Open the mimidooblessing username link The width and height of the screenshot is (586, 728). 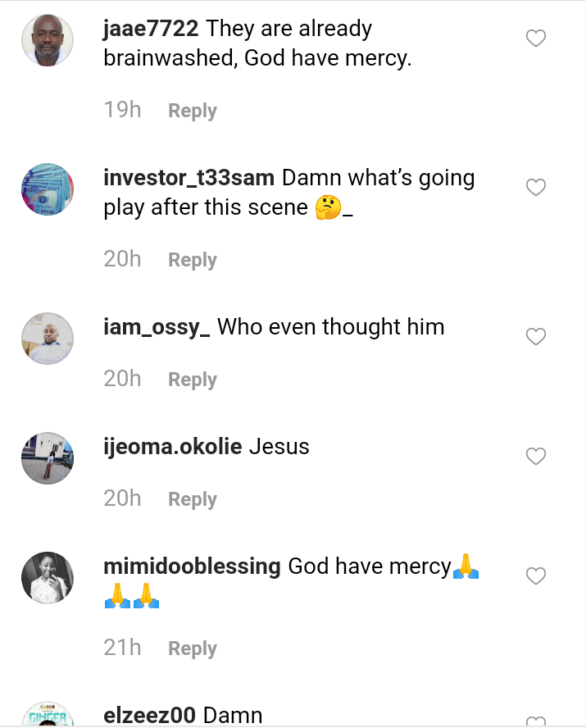[193, 566]
